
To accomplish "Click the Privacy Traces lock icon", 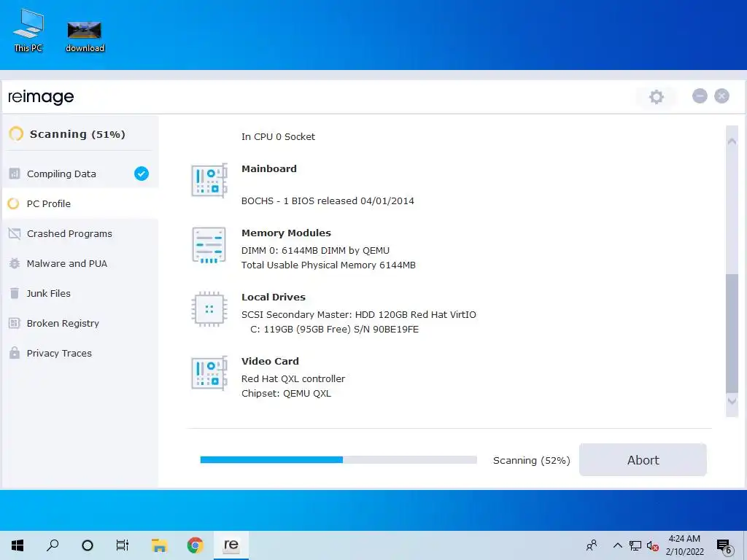I will click(x=15, y=353).
